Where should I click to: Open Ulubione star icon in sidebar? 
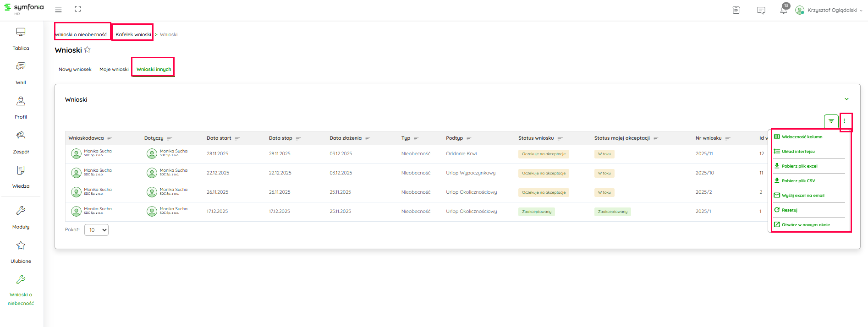pyautogui.click(x=21, y=246)
